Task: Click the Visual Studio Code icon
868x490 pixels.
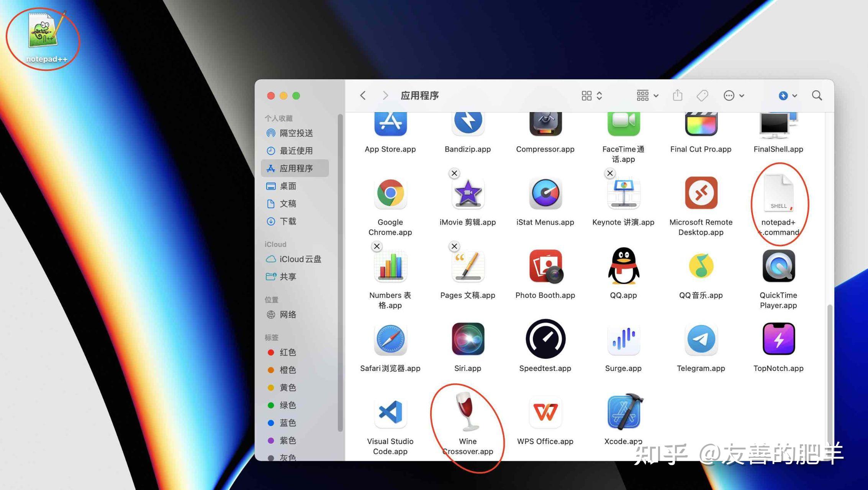Action: point(390,412)
